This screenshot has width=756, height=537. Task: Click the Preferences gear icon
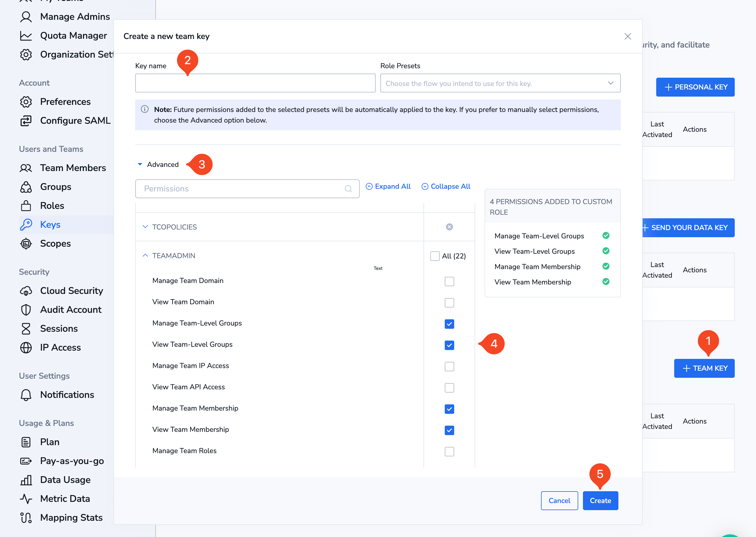[26, 102]
